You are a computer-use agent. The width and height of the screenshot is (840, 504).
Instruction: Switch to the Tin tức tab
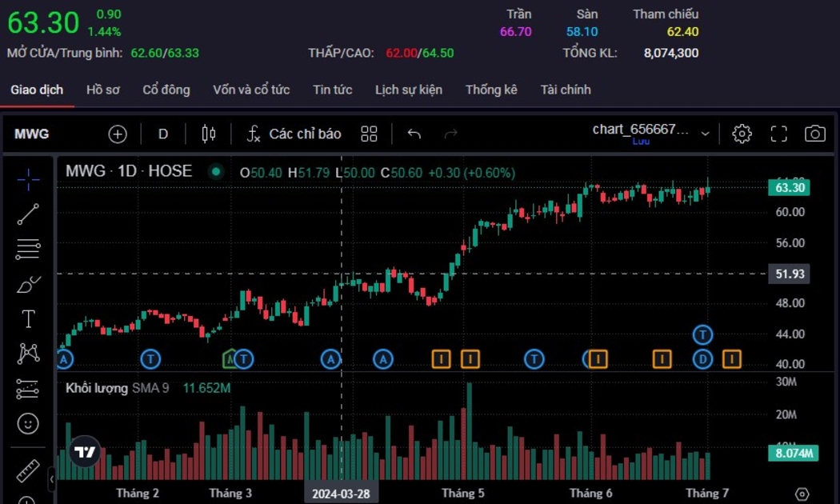[332, 90]
